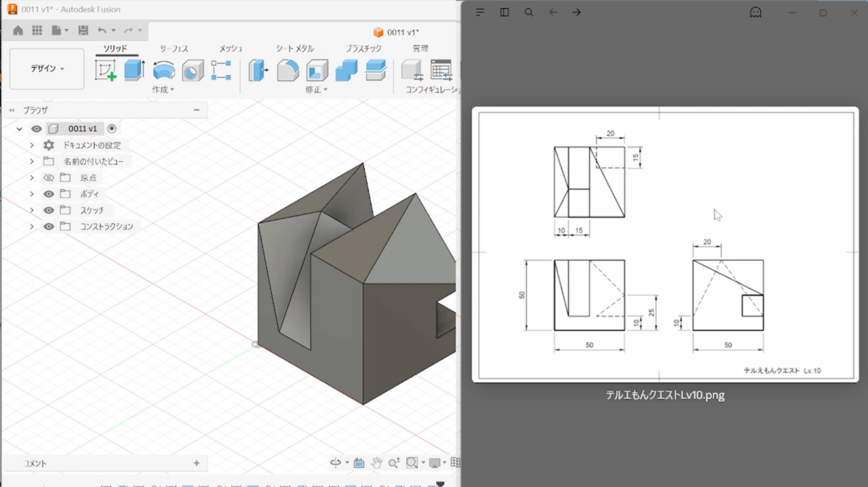Click the テルエもんクエストLv10.png file name
868x487 pixels.
point(665,395)
